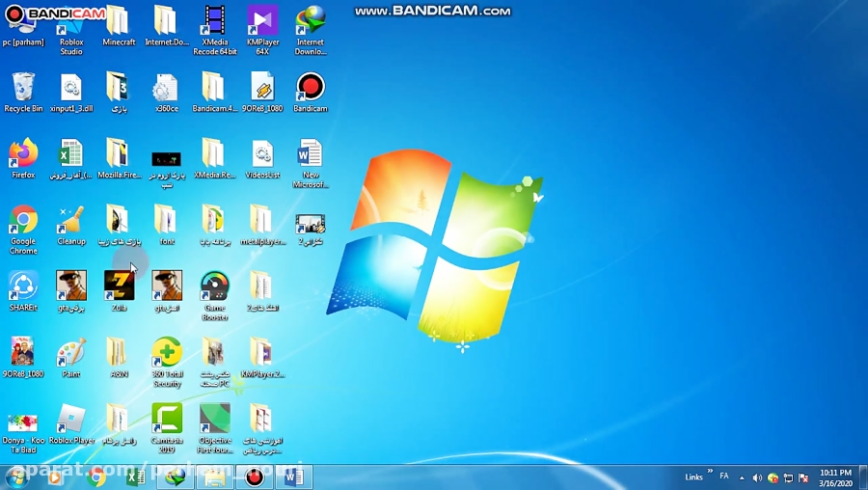The height and width of the screenshot is (490, 868).
Task: Launch the KMPlayer 64X shortcut
Action: coord(262,29)
